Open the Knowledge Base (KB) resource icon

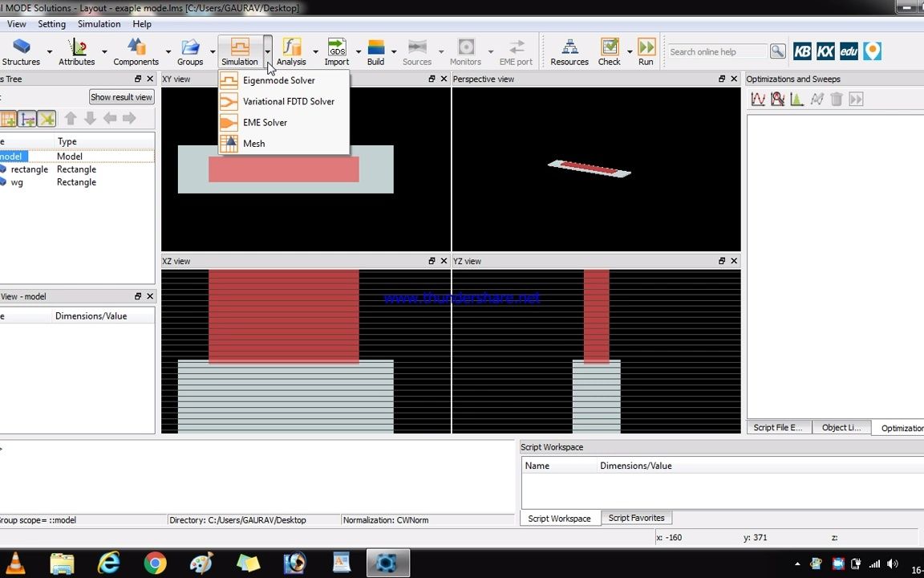(x=801, y=51)
